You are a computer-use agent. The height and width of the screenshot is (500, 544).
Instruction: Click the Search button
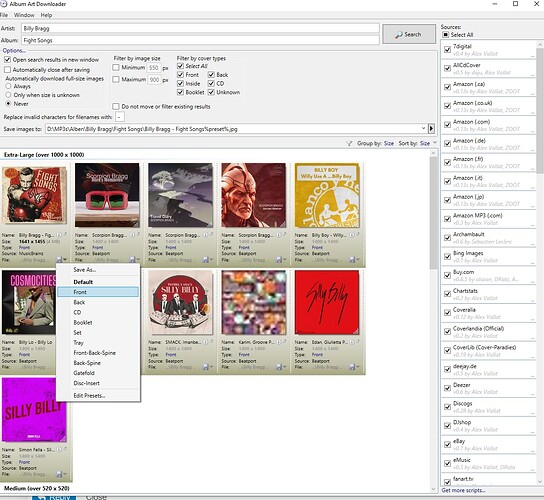(409, 34)
